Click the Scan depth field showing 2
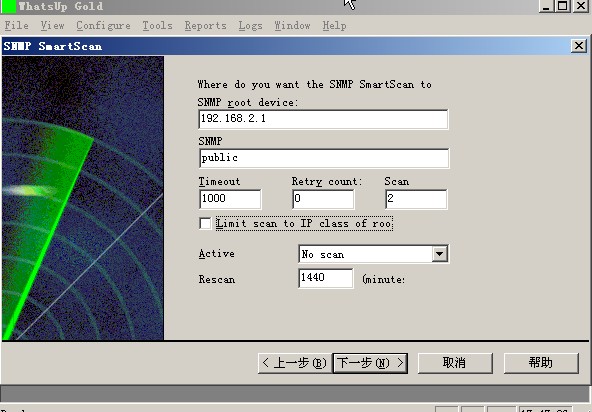 416,199
